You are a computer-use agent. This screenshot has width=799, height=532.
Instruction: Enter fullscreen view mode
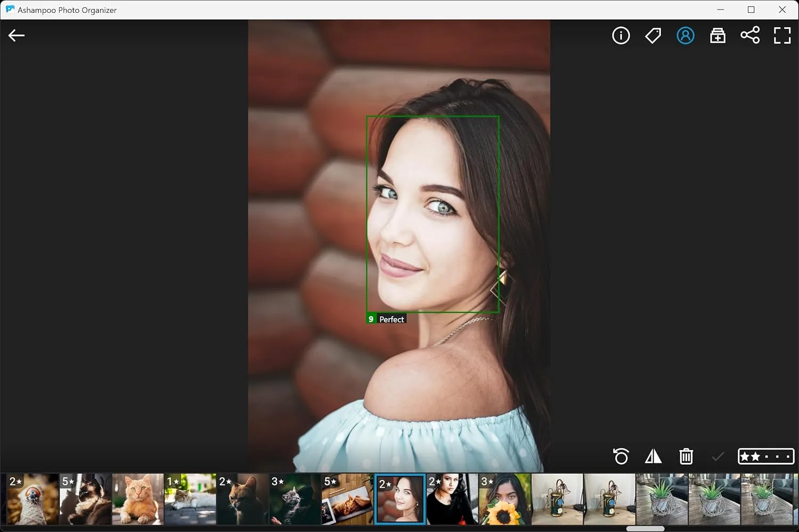(x=782, y=35)
